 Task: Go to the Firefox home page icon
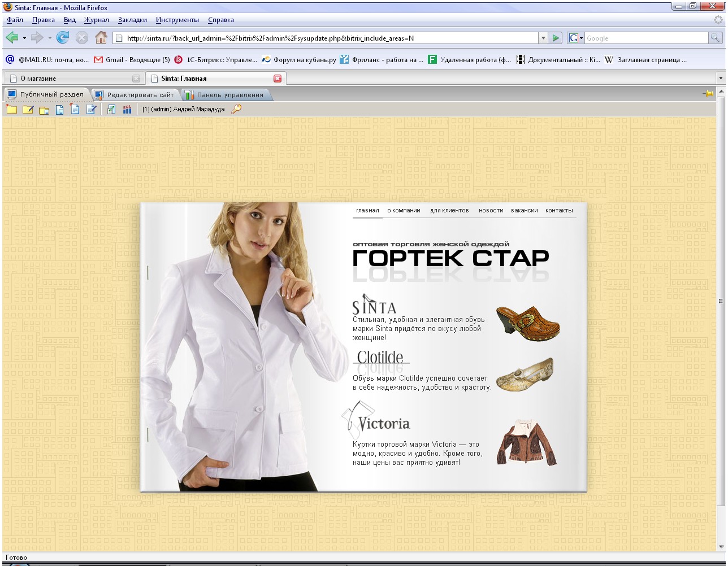tap(101, 38)
